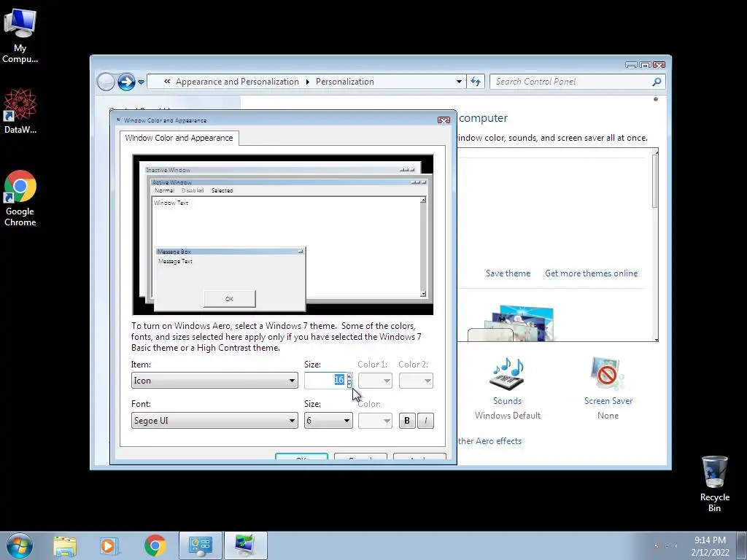Click in the Search Control Panel field
This screenshot has width=747, height=560.
click(572, 82)
